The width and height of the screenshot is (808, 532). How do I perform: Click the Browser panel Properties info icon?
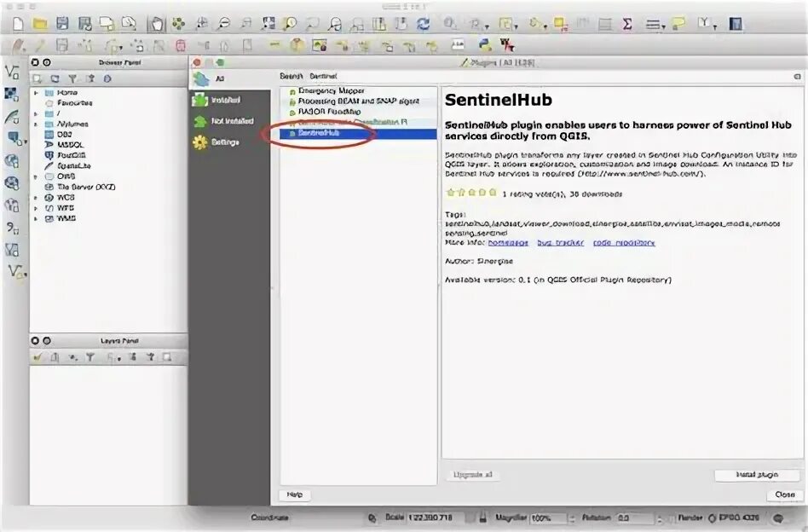coord(107,79)
